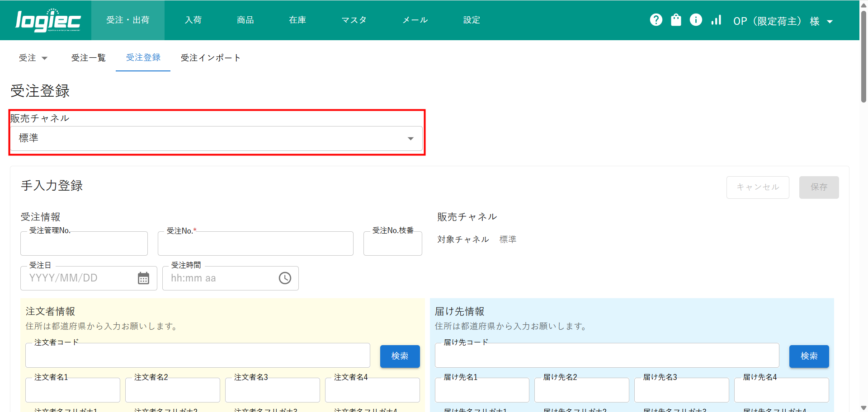Image resolution: width=868 pixels, height=412 pixels.
Task: Focus the 注文者コード text field
Action: pos(198,356)
